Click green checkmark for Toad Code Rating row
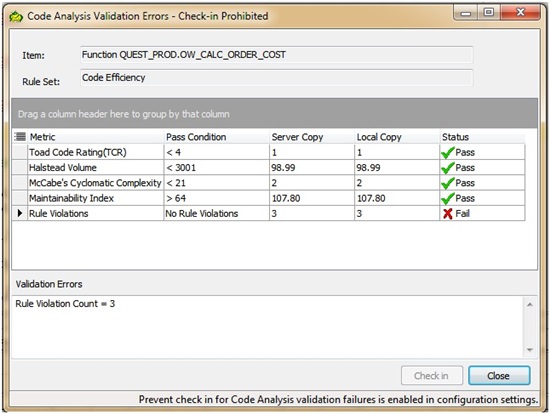The width and height of the screenshot is (550, 414). point(448,152)
